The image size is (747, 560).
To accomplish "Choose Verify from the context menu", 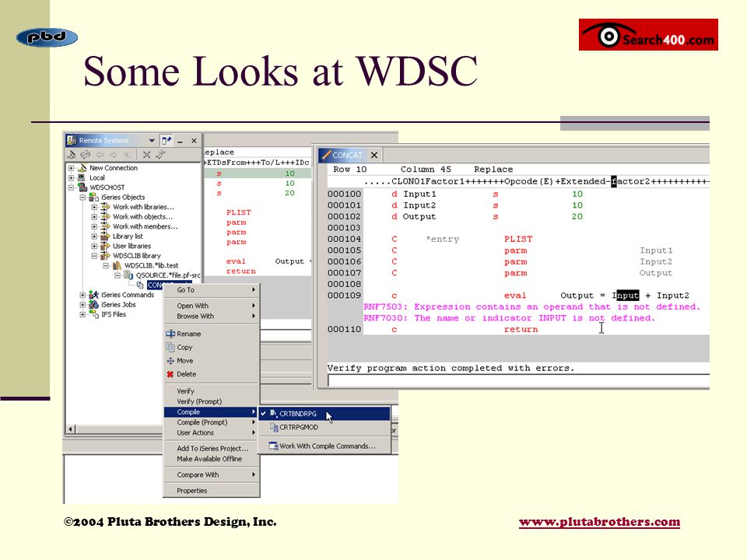I will [212, 391].
